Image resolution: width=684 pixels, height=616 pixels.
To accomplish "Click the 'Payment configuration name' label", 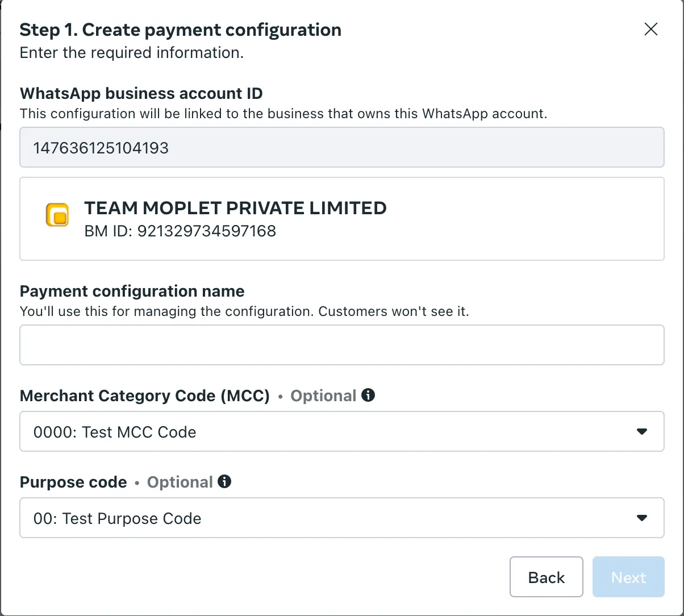I will (132, 292).
